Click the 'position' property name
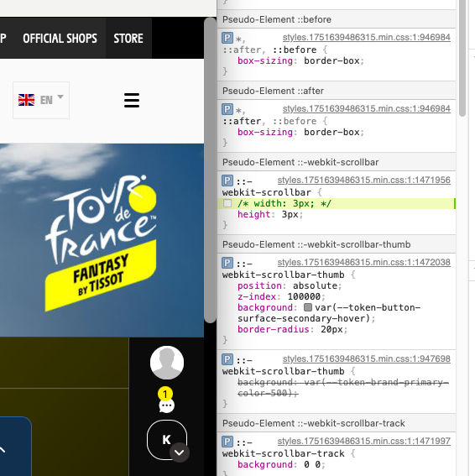This screenshot has width=475, height=476. [259, 286]
